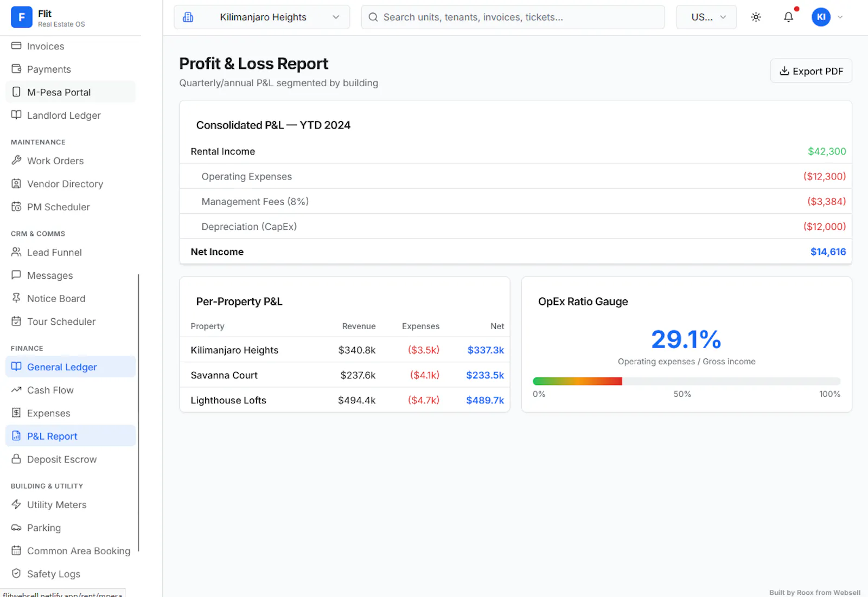Navigate to Landlord Ledger
Image resolution: width=868 pixels, height=597 pixels.
point(71,115)
